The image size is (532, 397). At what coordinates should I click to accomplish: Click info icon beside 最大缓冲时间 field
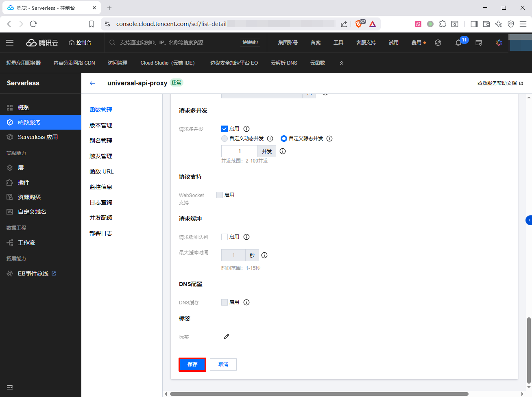[264, 255]
